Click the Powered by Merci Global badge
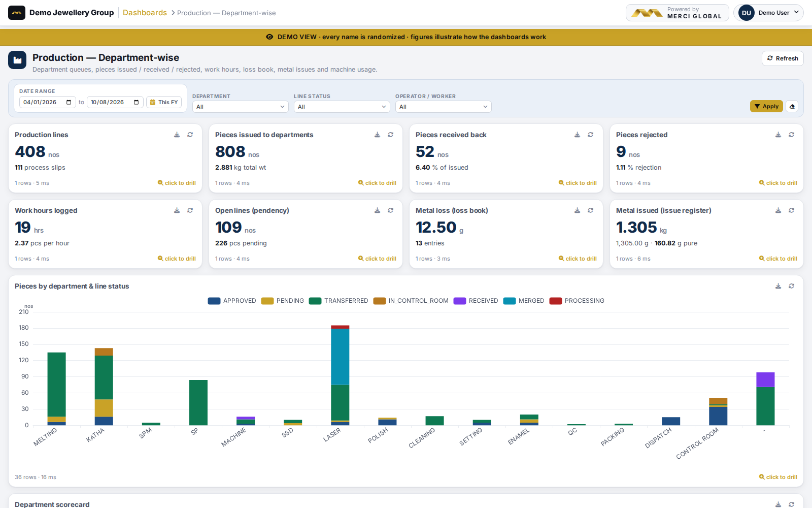This screenshot has height=508, width=812. coord(678,13)
